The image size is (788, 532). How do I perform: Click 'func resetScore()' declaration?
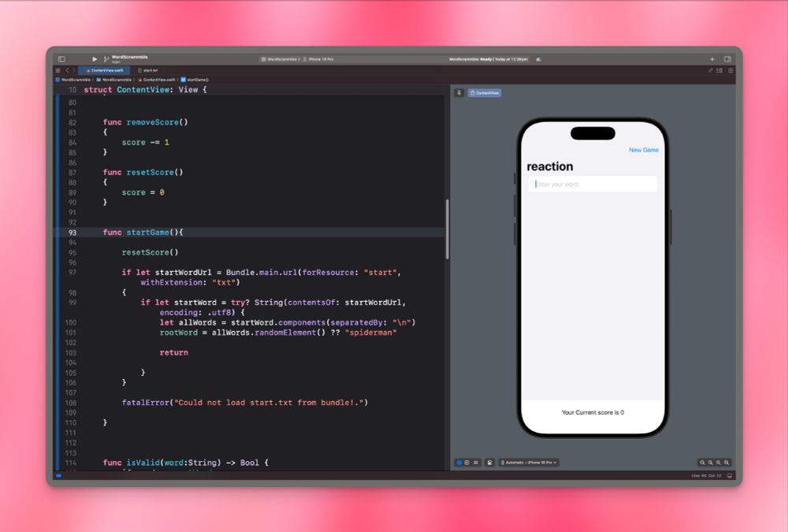(143, 173)
